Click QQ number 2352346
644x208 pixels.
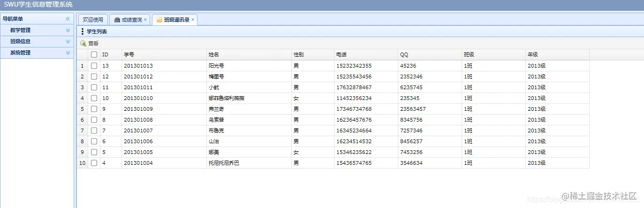click(x=411, y=77)
